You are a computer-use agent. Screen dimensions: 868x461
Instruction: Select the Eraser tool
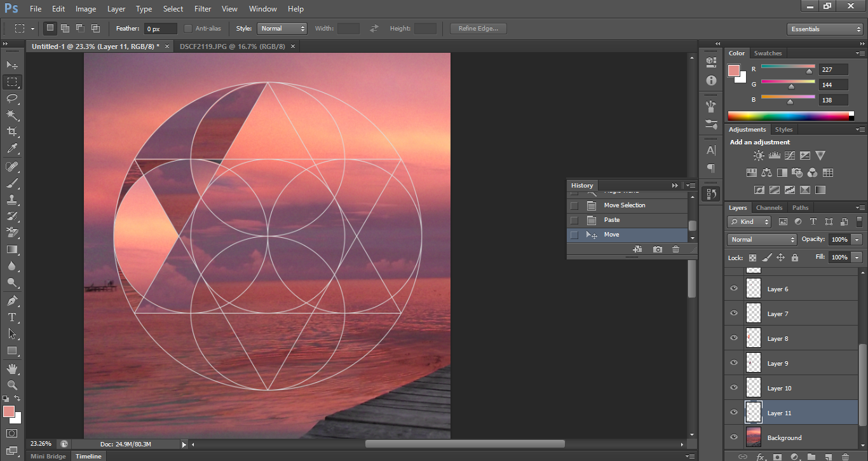pyautogui.click(x=12, y=233)
